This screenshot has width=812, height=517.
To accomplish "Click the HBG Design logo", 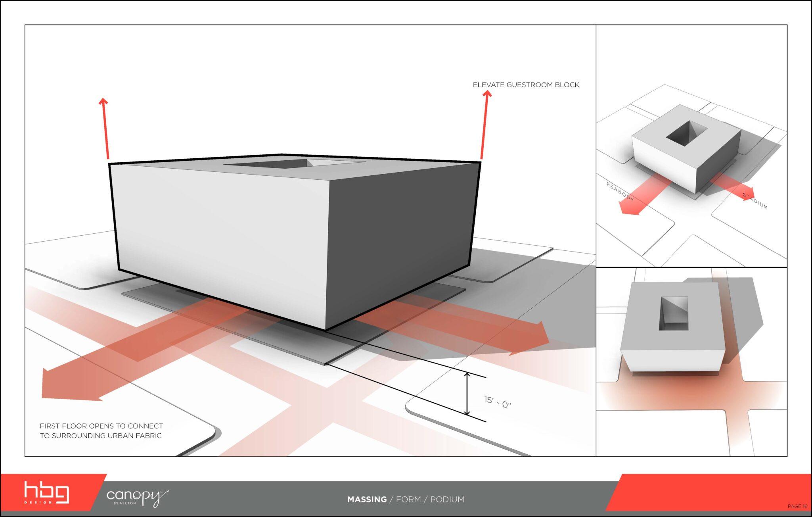I will 46,492.
